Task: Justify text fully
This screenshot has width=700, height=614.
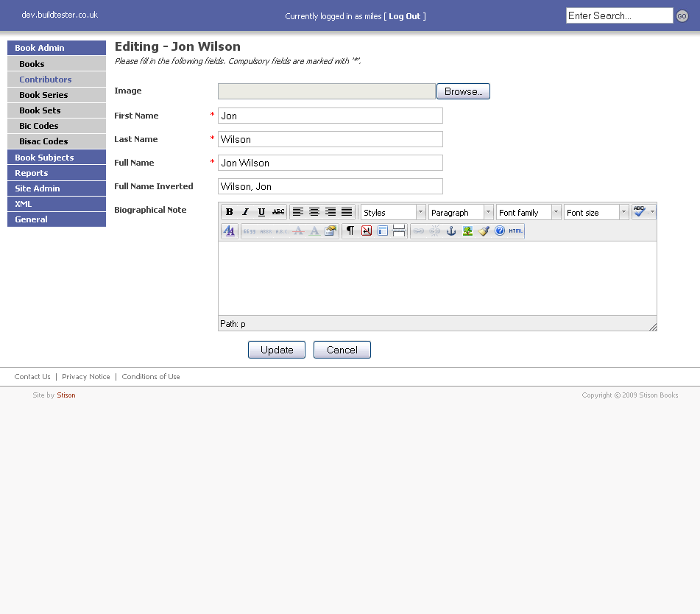Action: (347, 212)
